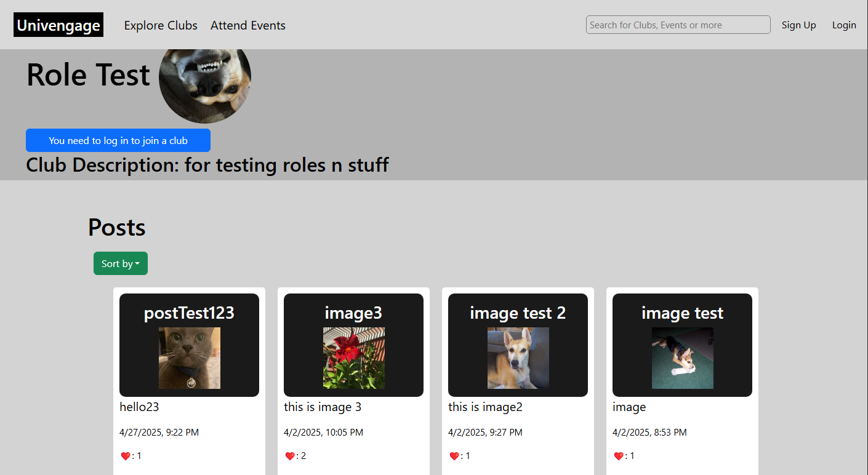This screenshot has width=868, height=475.
Task: View the dog with bone photo thumbnail
Action: [x=683, y=358]
